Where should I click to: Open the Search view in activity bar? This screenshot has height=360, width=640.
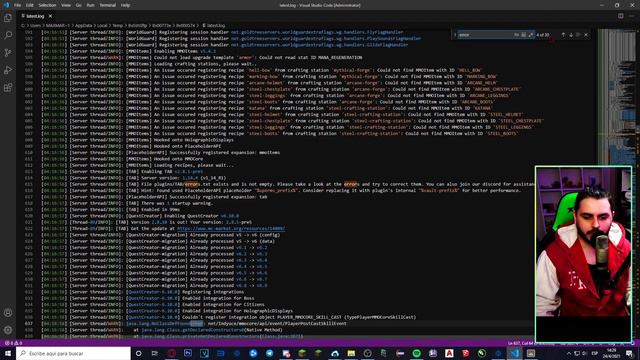pyautogui.click(x=8, y=36)
